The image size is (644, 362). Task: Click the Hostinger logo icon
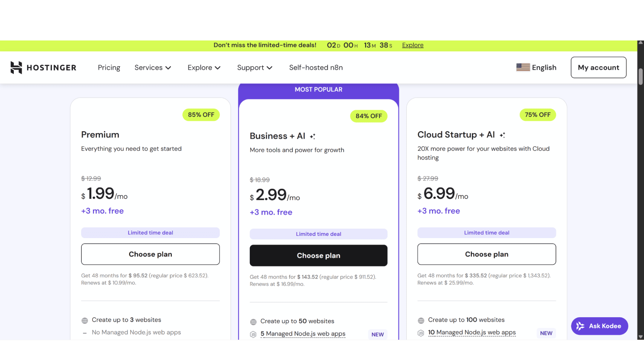point(16,68)
